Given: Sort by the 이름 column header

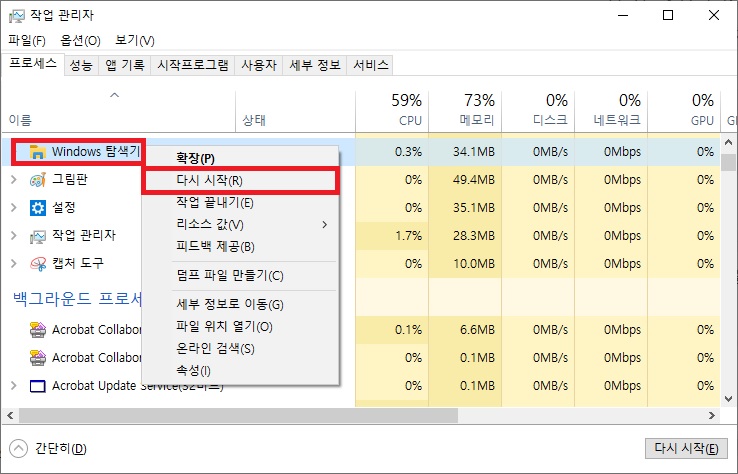Looking at the screenshot, I should coord(118,112).
